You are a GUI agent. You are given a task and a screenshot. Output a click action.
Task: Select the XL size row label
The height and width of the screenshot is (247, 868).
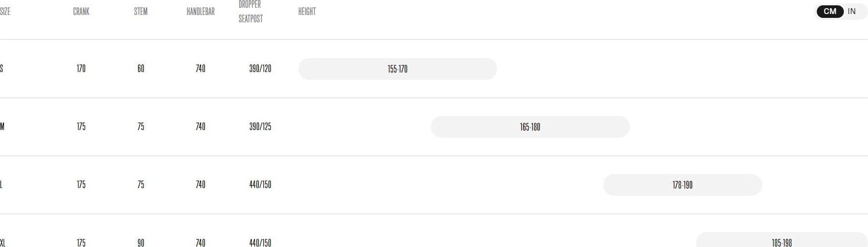click(3, 243)
